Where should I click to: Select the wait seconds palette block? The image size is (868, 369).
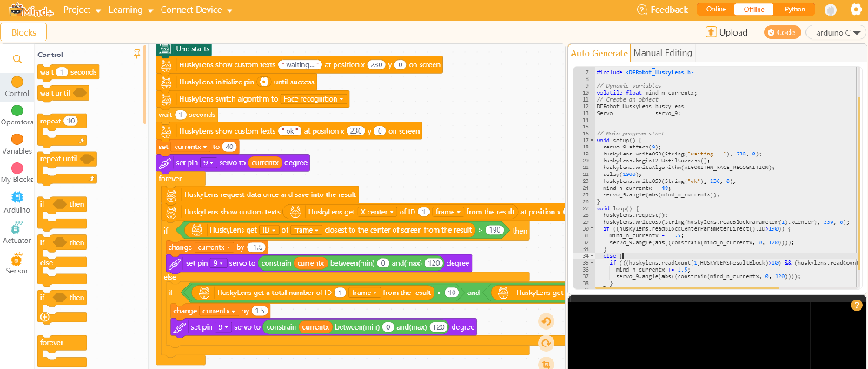pyautogui.click(x=68, y=72)
